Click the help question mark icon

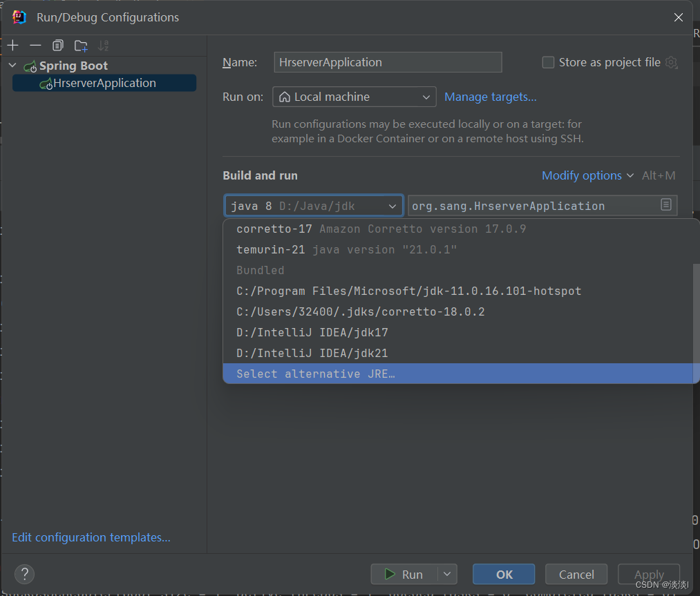(24, 574)
